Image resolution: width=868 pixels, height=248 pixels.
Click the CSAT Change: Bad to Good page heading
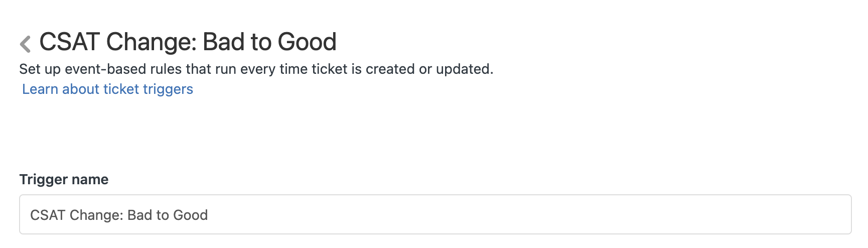pos(188,42)
